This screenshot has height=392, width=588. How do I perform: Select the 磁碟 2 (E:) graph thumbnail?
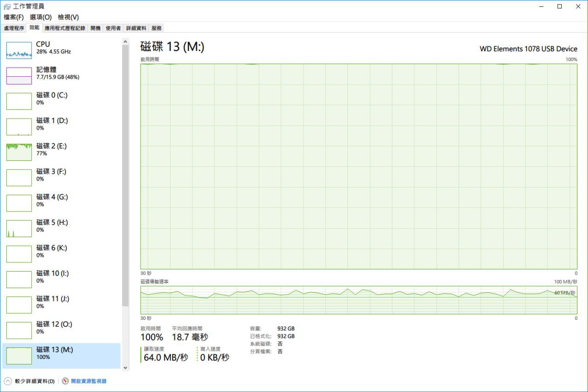click(19, 152)
